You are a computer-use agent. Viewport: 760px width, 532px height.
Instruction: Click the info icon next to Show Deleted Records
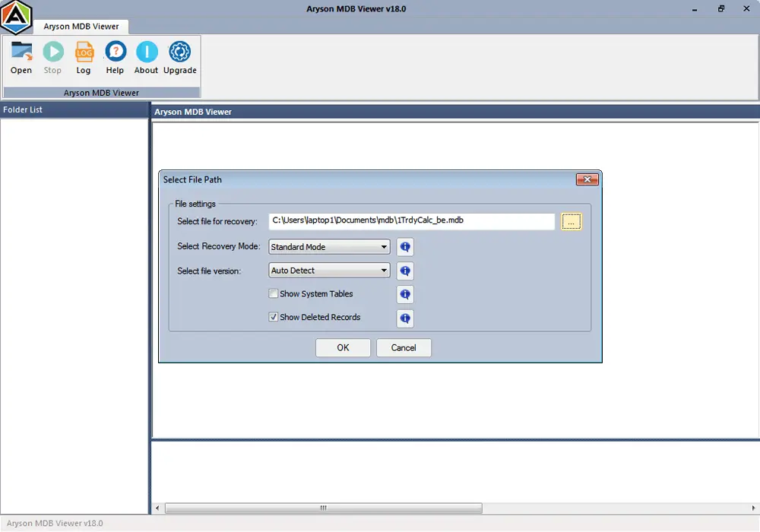tap(404, 318)
